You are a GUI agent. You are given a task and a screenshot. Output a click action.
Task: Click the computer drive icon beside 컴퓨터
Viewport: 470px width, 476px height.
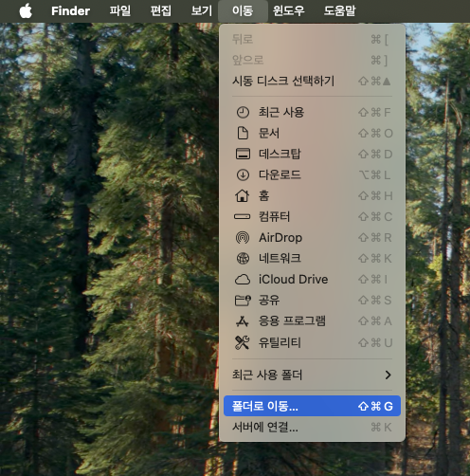[242, 216]
